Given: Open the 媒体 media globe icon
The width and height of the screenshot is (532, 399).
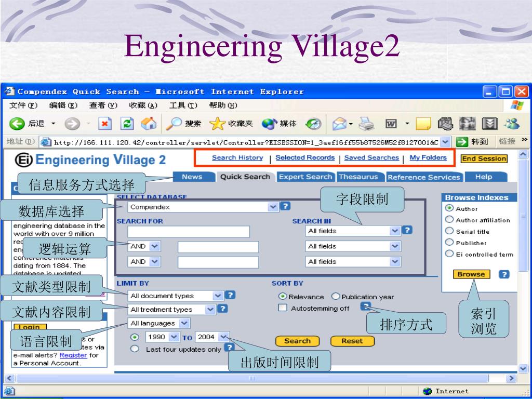Looking at the screenshot, I should pyautogui.click(x=270, y=124).
